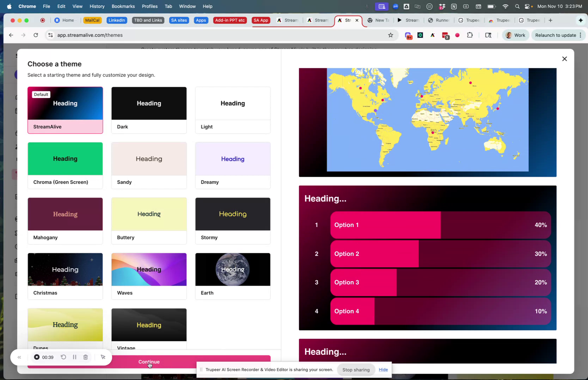The width and height of the screenshot is (588, 380).
Task: Open the Chrome Extensions puzzle icon
Action: 470,35
